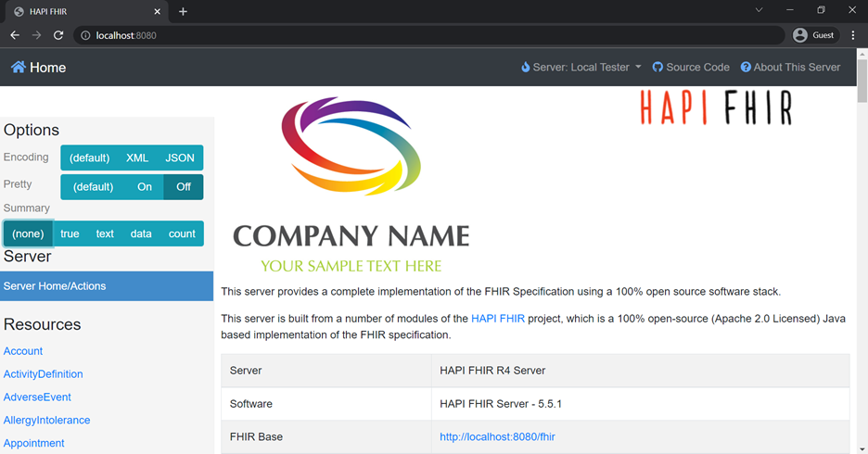
Task: Open browser three-dot menu
Action: (853, 35)
